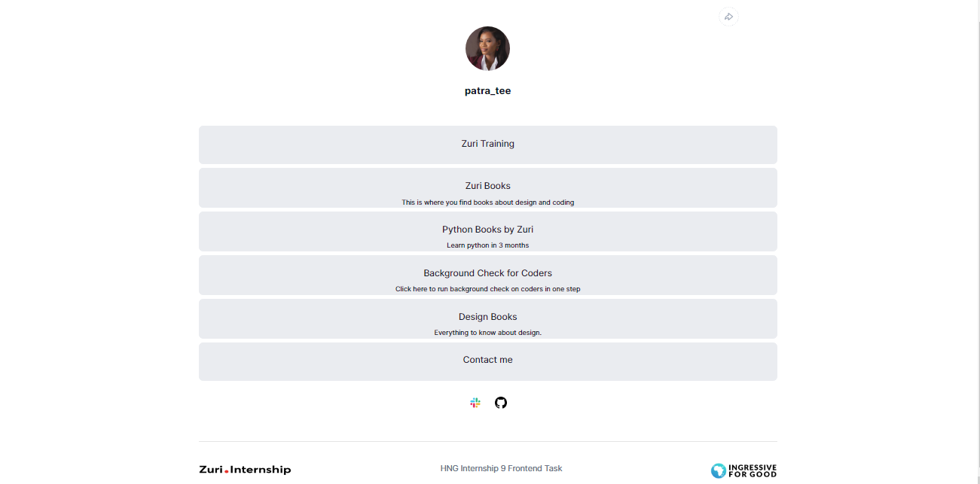Go to Python Books by Zuri
The image size is (980, 484).
pos(487,230)
